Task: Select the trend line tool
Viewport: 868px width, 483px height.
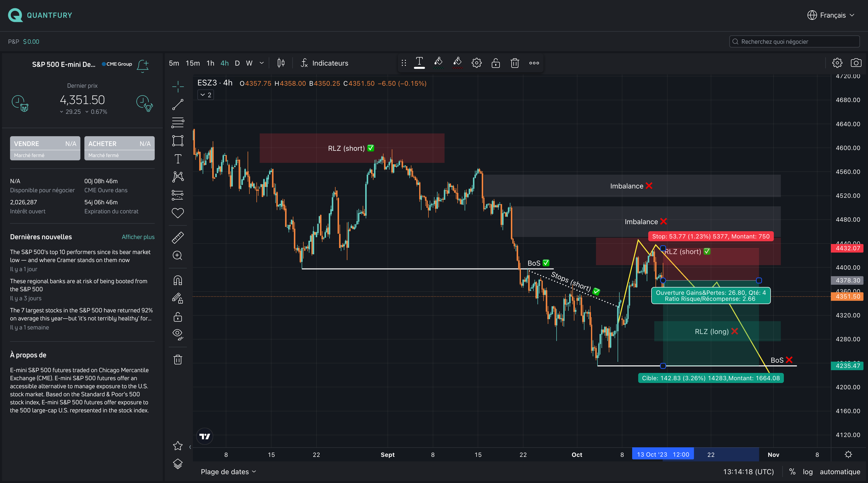Action: coord(178,105)
